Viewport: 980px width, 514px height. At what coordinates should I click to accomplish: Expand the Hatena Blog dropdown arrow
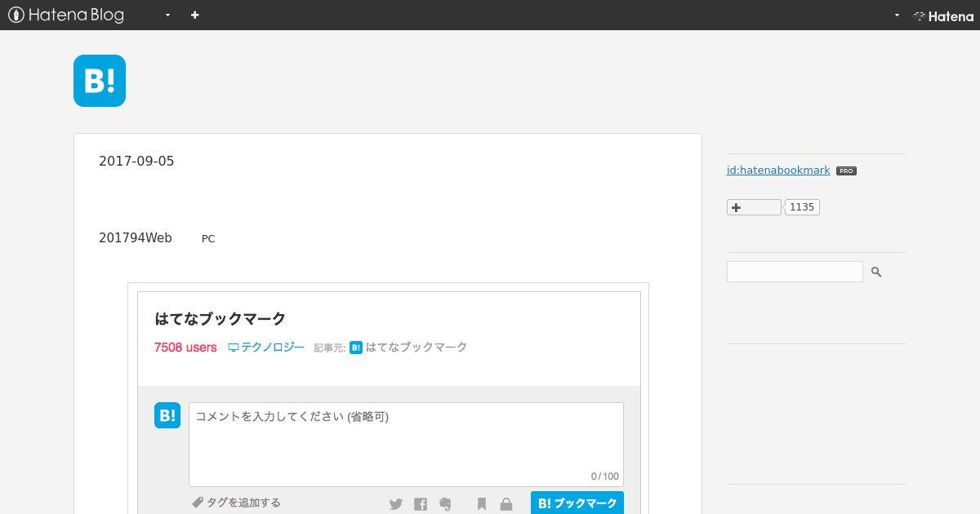[x=167, y=15]
